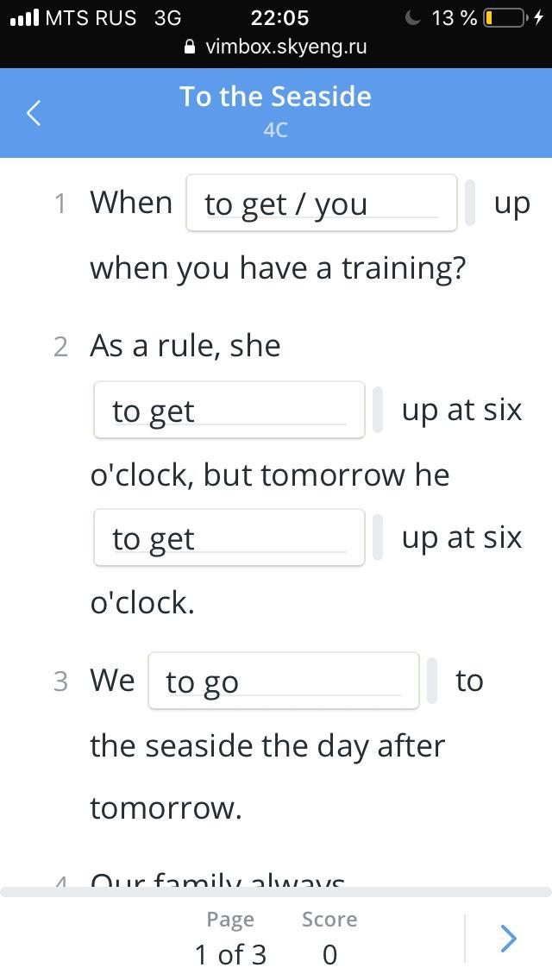Image resolution: width=552 pixels, height=980 pixels.
Task: Tap the battery icon in status bar
Action: [x=505, y=18]
